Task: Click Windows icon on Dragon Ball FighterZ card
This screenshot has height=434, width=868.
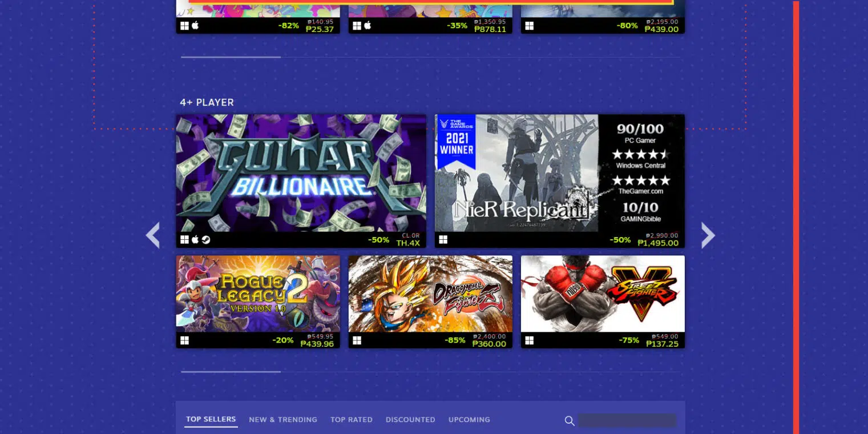Action: coord(357,340)
